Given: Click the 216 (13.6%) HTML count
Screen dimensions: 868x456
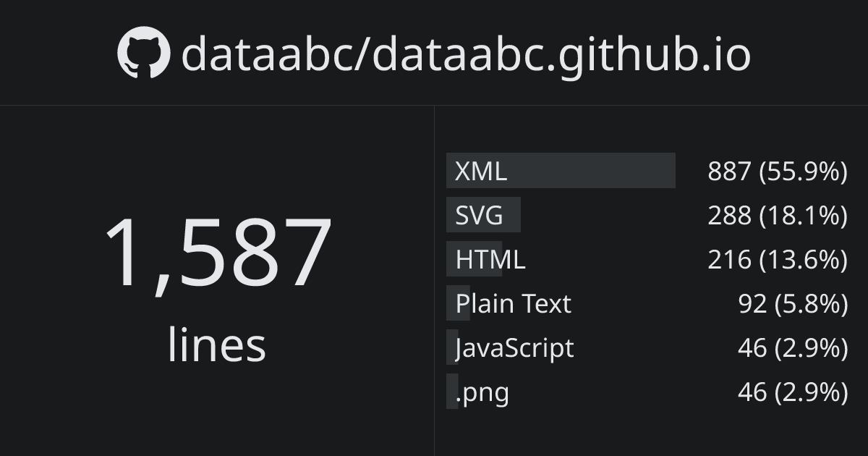Looking at the screenshot, I should coord(777,260).
